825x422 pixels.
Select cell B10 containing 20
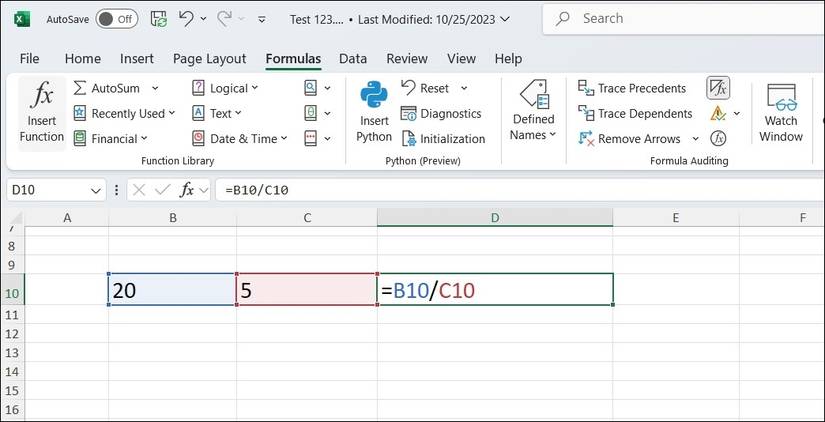[x=172, y=290]
